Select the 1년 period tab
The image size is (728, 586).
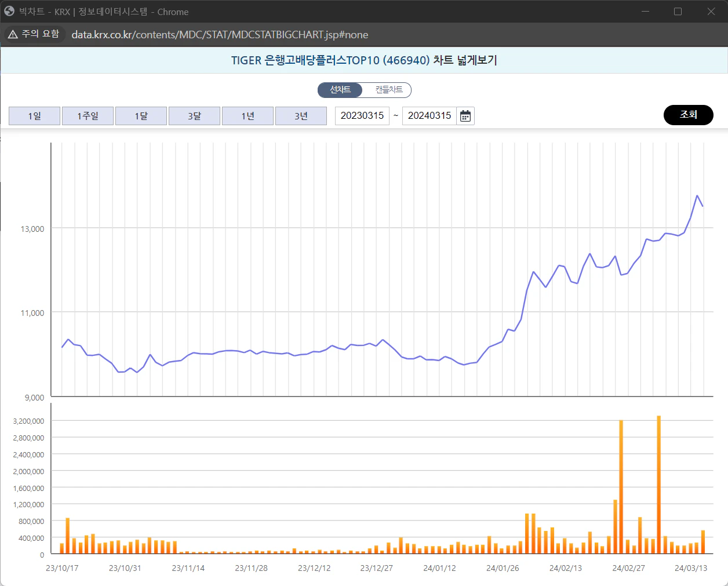click(247, 116)
